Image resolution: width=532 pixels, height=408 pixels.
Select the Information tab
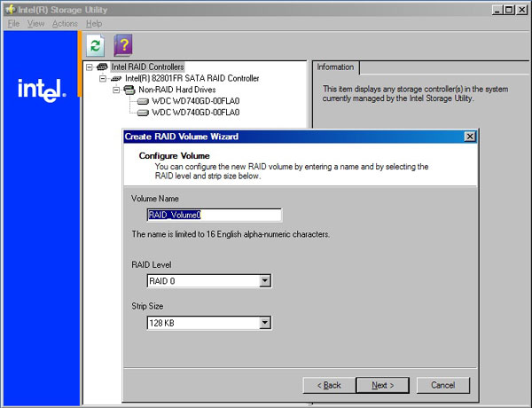pos(335,67)
